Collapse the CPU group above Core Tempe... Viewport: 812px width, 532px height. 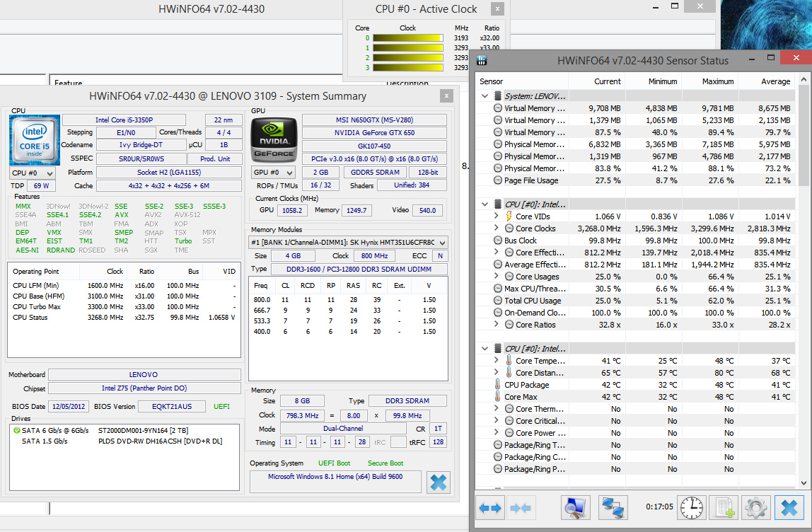(485, 349)
